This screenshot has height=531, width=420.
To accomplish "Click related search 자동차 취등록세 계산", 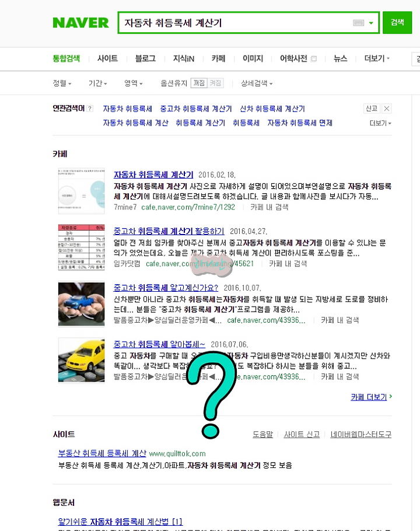I will point(136,123).
